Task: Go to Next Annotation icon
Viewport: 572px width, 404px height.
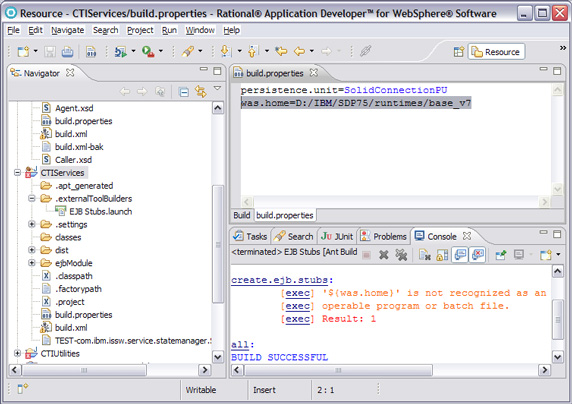Action: [226, 51]
